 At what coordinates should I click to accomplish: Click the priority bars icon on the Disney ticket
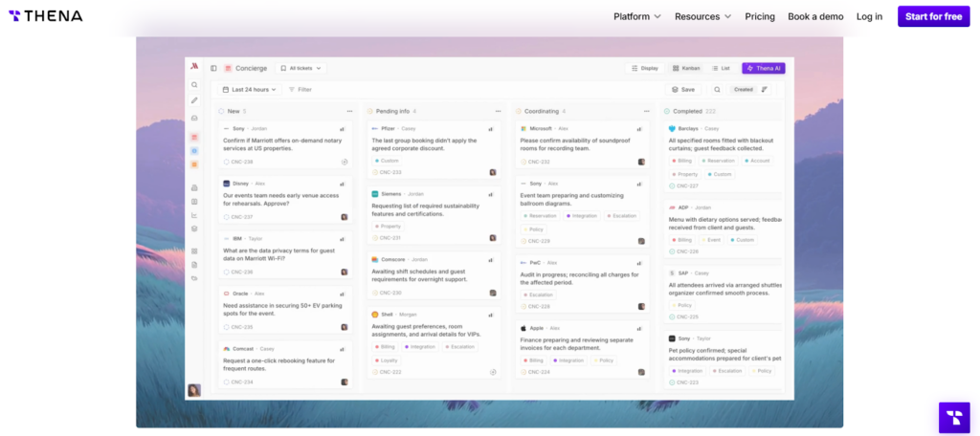click(343, 184)
